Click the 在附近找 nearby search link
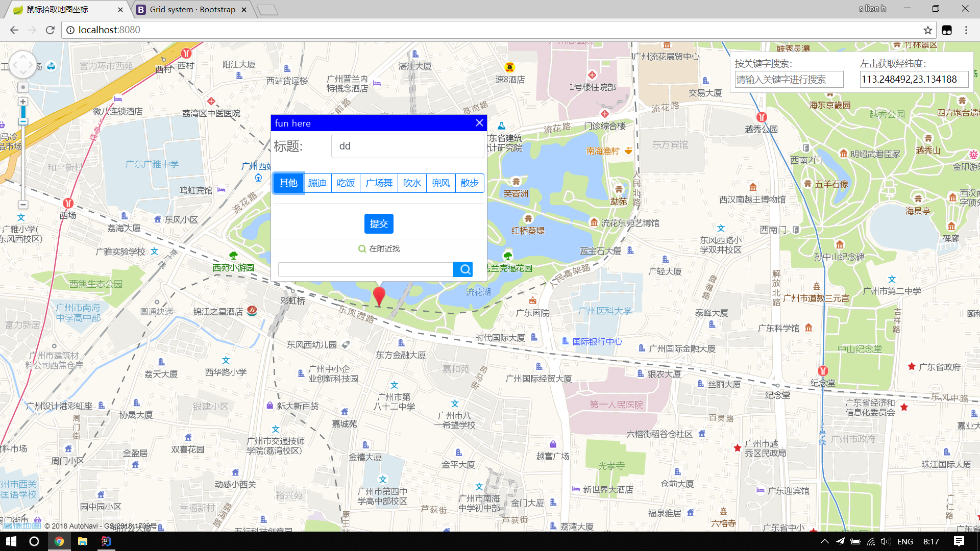The height and width of the screenshot is (551, 980). 379,249
